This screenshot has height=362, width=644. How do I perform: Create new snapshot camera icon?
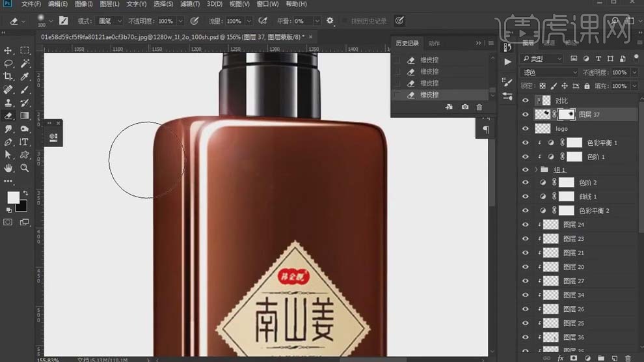click(x=464, y=107)
